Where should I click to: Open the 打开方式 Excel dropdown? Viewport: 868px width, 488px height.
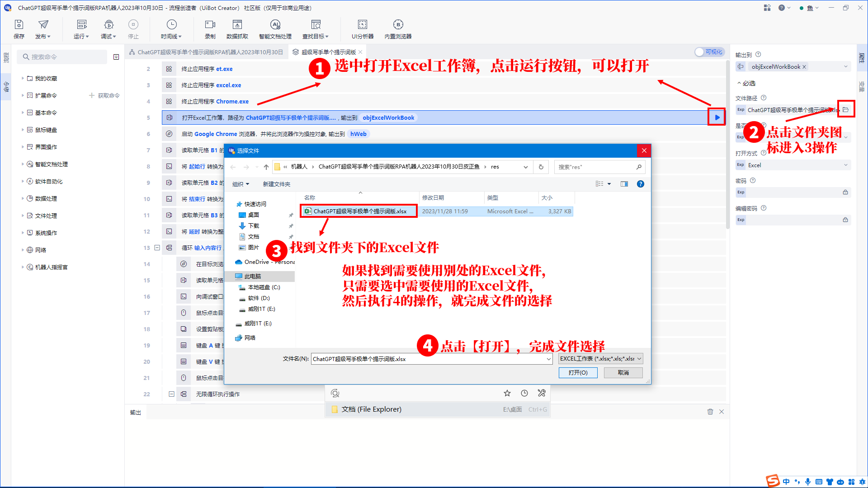pos(793,165)
